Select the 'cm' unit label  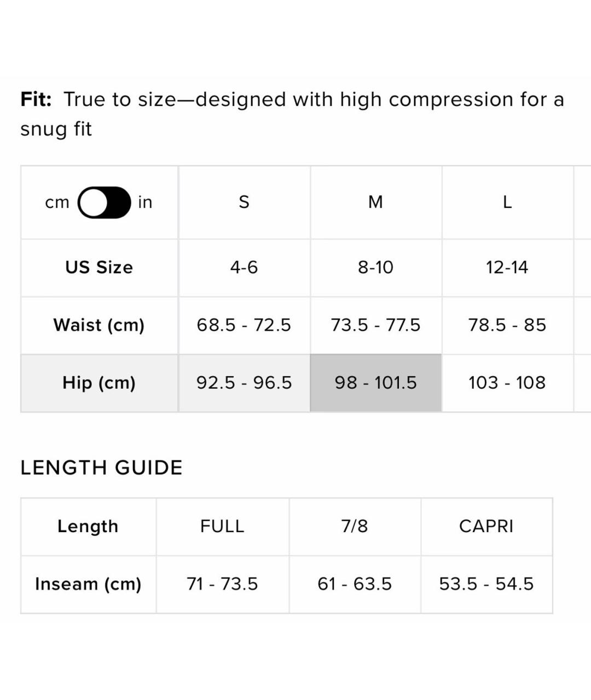(x=57, y=202)
